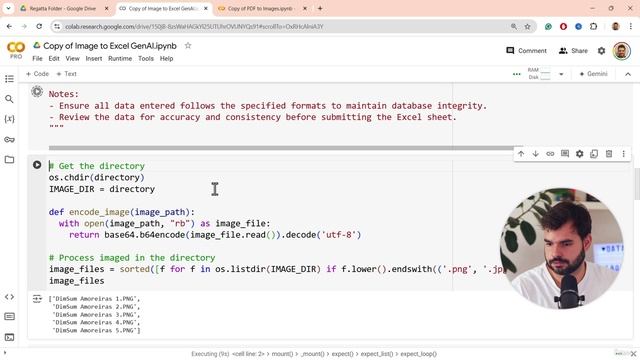640x360 pixels.
Task: Click the 'IMAGE_DIR = directory' code line
Action: (x=102, y=189)
